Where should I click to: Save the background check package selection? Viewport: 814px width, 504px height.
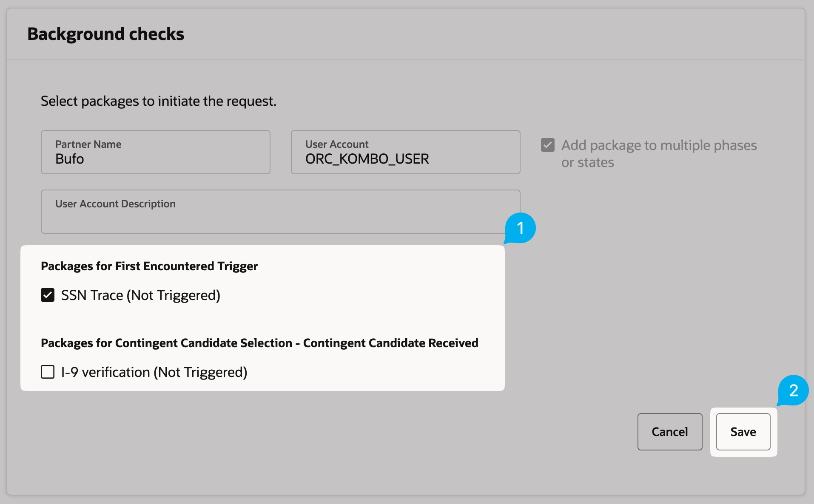[x=743, y=432]
